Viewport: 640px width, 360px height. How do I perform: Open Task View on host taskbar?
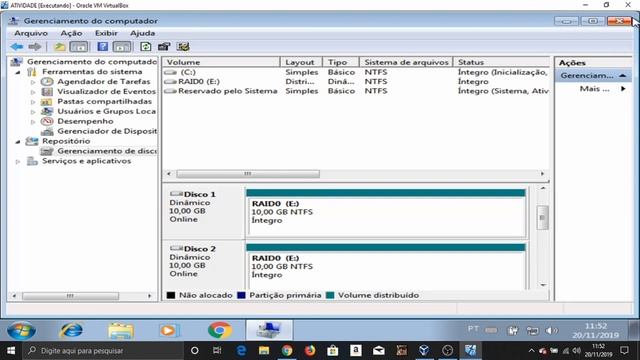(x=217, y=350)
